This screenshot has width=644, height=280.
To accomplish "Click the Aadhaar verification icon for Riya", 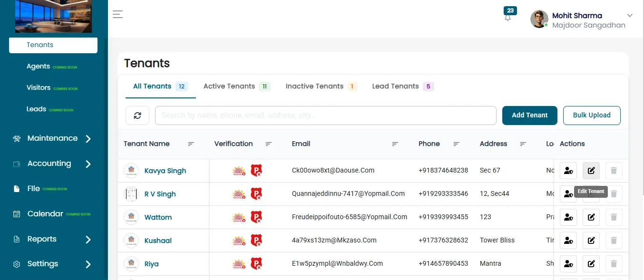I will [239, 264].
